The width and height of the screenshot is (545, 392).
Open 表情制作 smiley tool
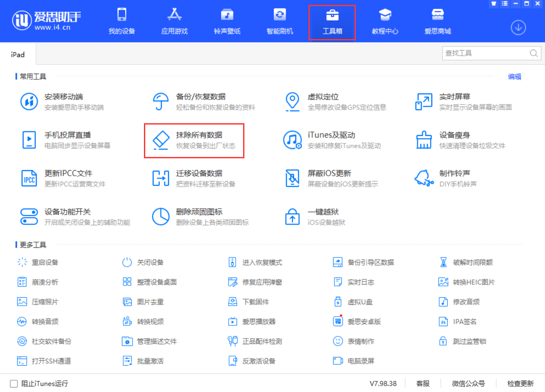[354, 341]
